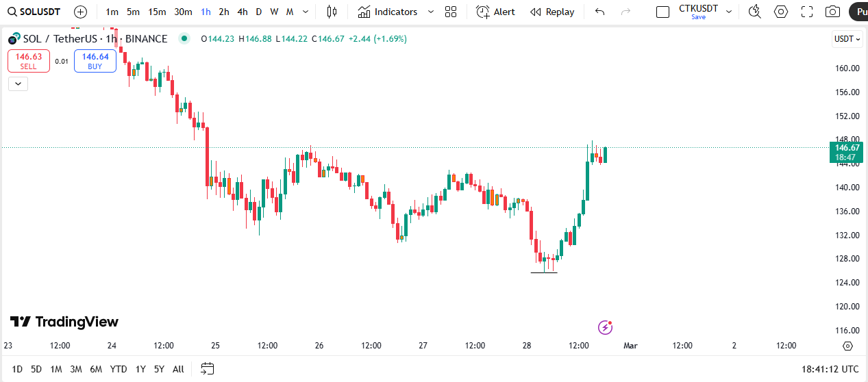Click the add symbol plus icon
This screenshot has height=382, width=868.
[80, 12]
